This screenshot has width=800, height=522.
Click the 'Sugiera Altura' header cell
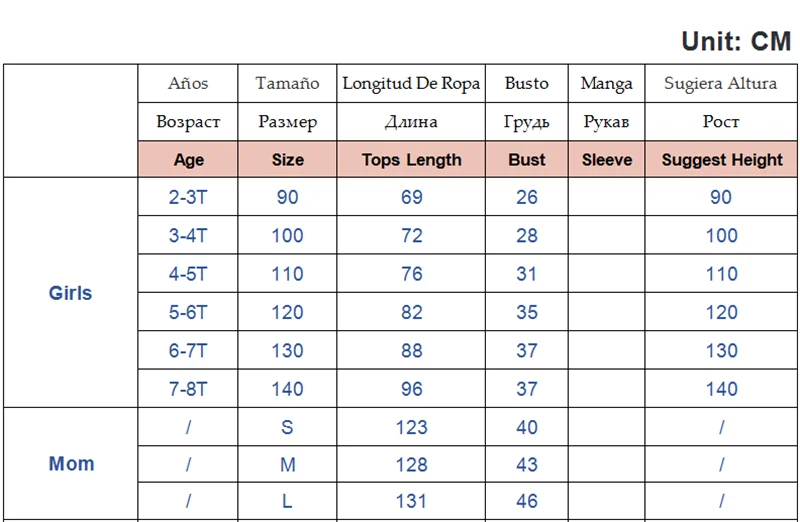[721, 84]
